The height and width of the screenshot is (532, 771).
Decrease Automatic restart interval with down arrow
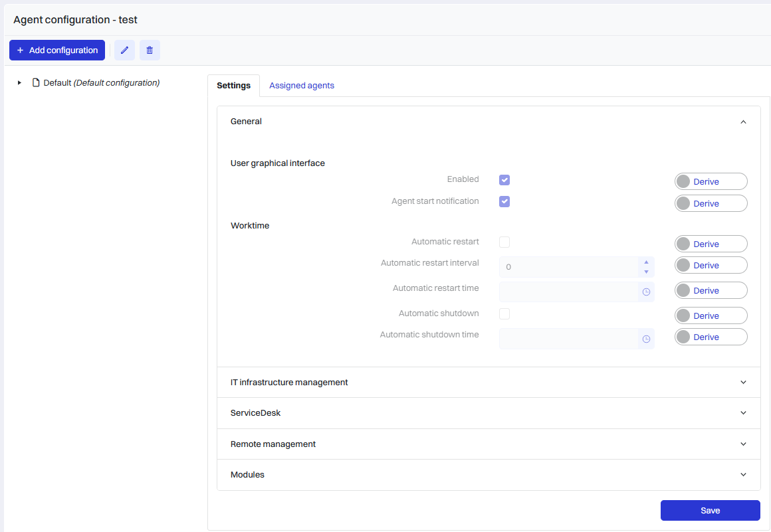pos(646,272)
